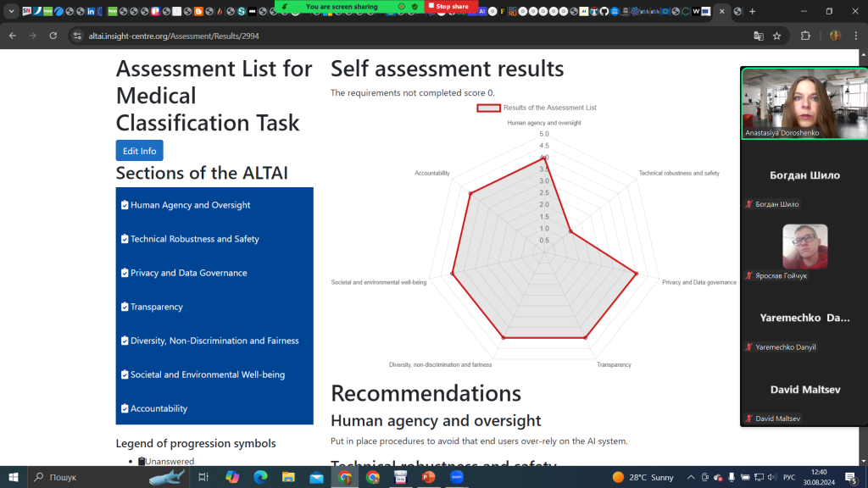
Task: Click the translate page icon in address bar
Action: coord(759,36)
